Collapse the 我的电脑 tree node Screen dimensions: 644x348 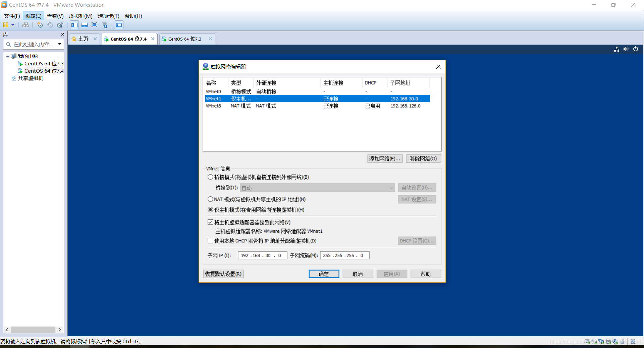(x=7, y=56)
